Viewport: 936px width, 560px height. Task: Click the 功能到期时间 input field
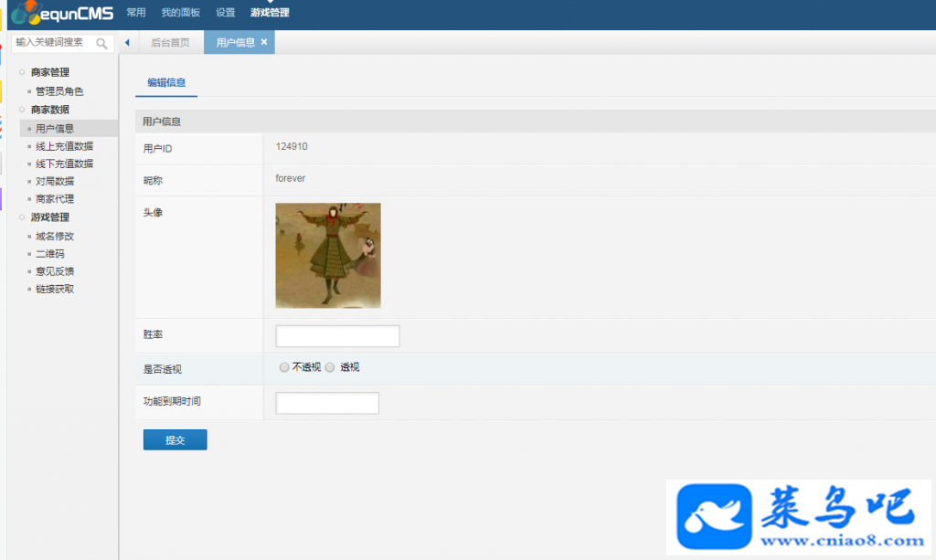(327, 403)
